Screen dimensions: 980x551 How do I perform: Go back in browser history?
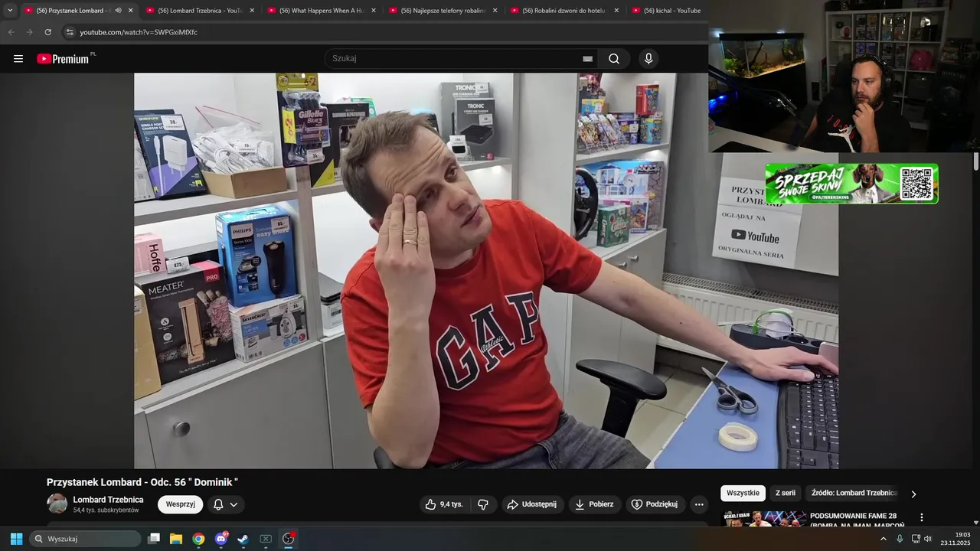tap(11, 32)
